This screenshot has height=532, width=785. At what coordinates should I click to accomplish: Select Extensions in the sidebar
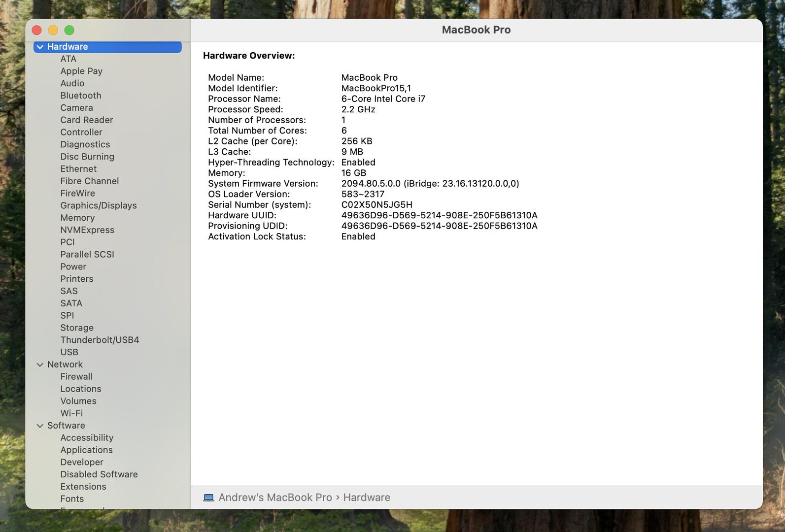83,487
